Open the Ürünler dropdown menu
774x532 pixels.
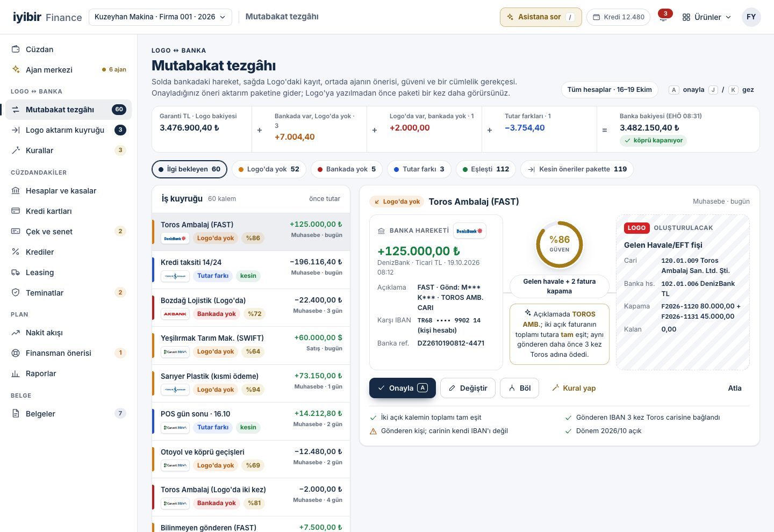coord(707,17)
